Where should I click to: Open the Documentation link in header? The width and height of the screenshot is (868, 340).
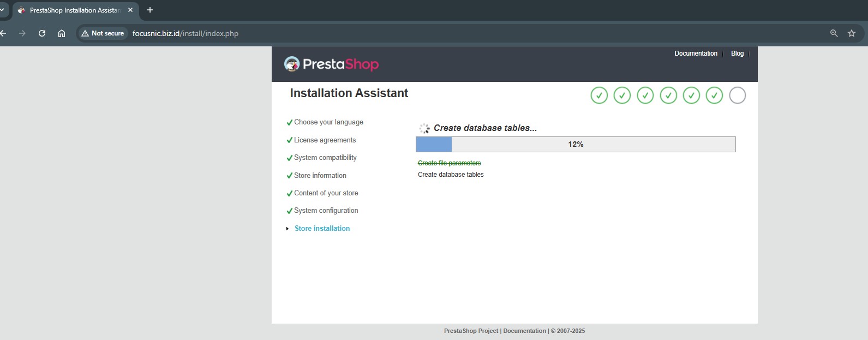pyautogui.click(x=696, y=53)
